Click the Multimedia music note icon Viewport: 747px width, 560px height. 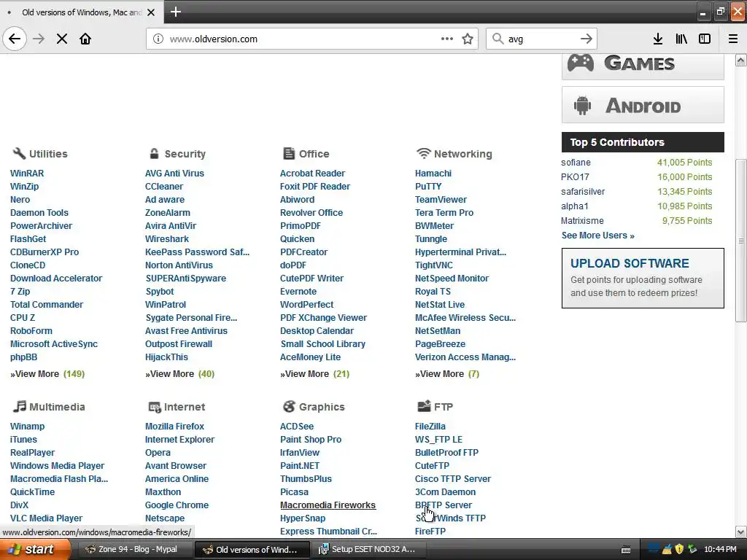(19, 406)
